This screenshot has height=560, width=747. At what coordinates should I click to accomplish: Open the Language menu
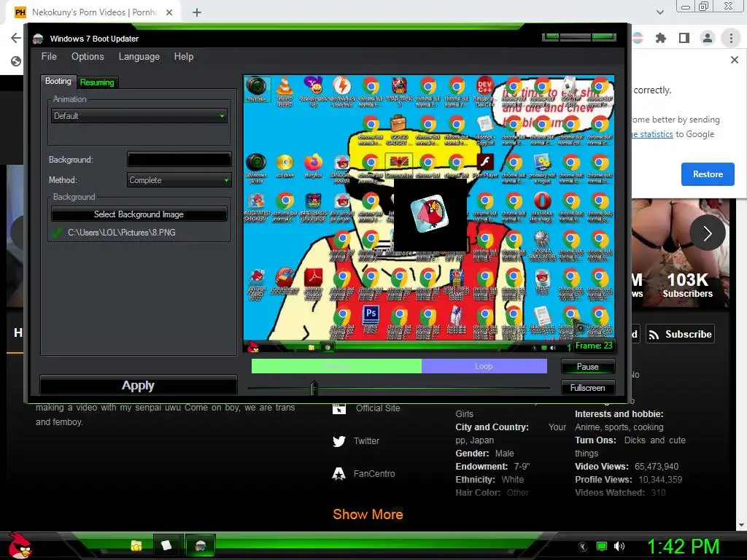coord(139,57)
